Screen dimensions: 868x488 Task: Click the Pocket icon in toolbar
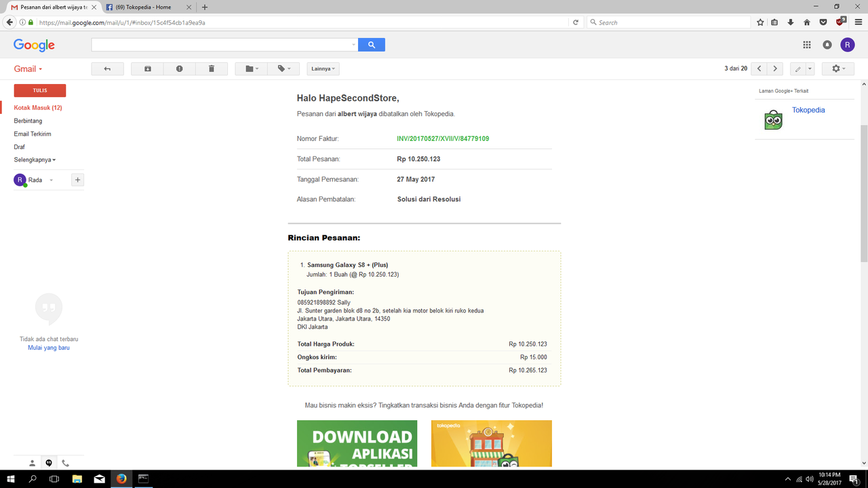[x=823, y=22]
